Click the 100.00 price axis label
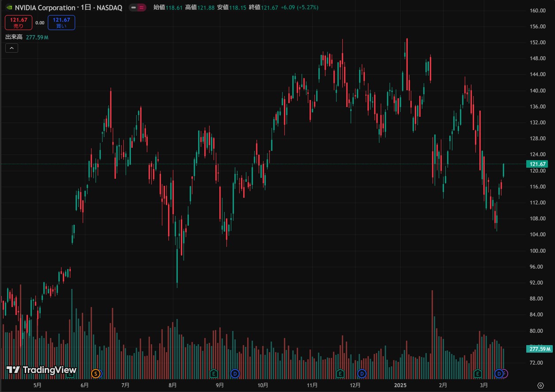This screenshot has width=555, height=392. point(537,250)
